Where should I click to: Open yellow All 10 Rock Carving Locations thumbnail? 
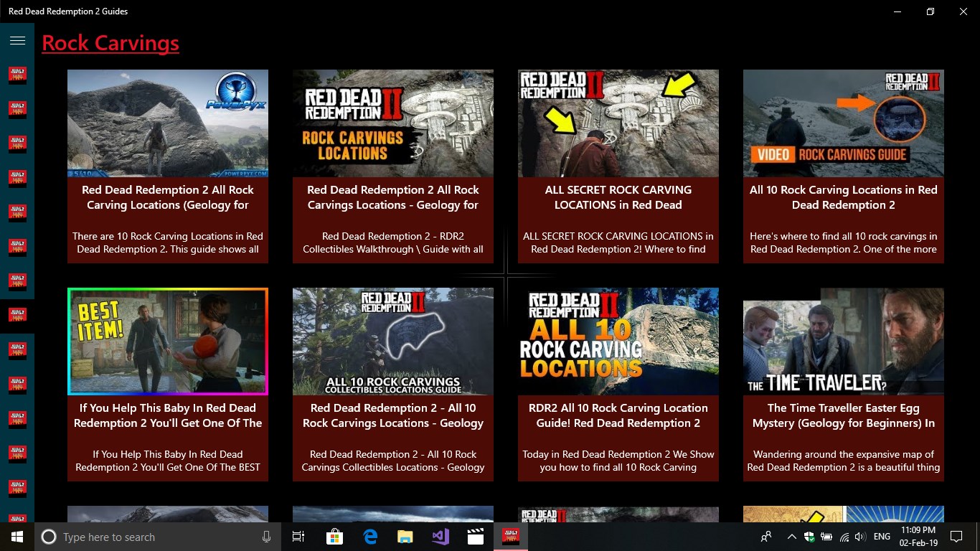618,342
